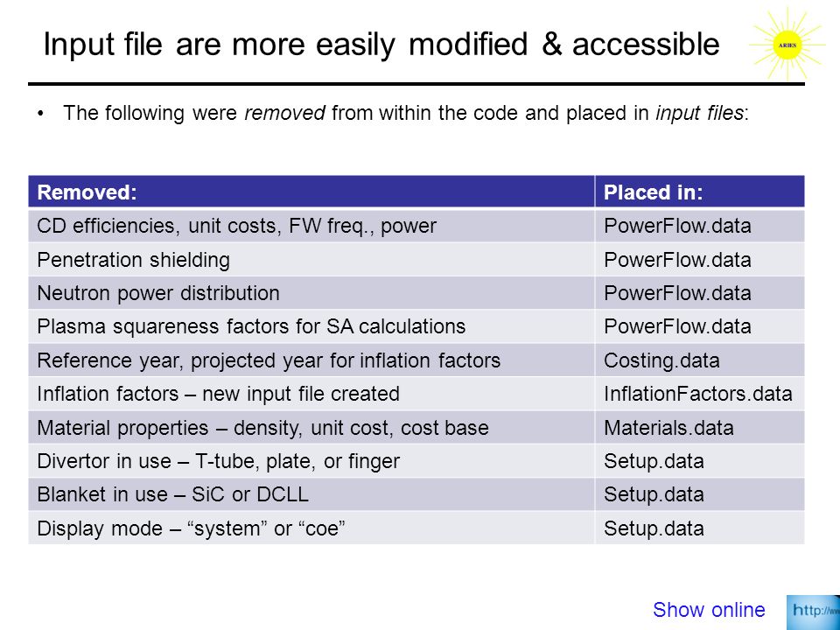Image resolution: width=840 pixels, height=630 pixels.
Task: Select the Materials.data cell
Action: [x=700, y=428]
